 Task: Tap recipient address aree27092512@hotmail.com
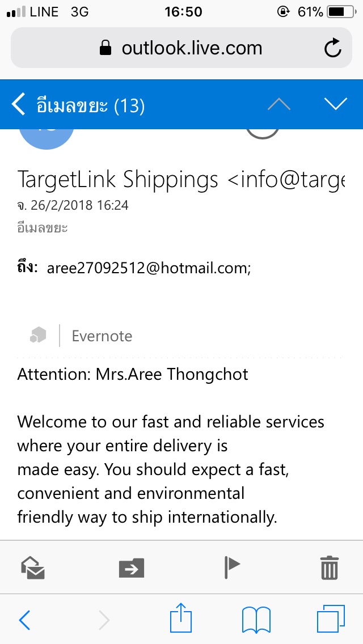click(148, 268)
